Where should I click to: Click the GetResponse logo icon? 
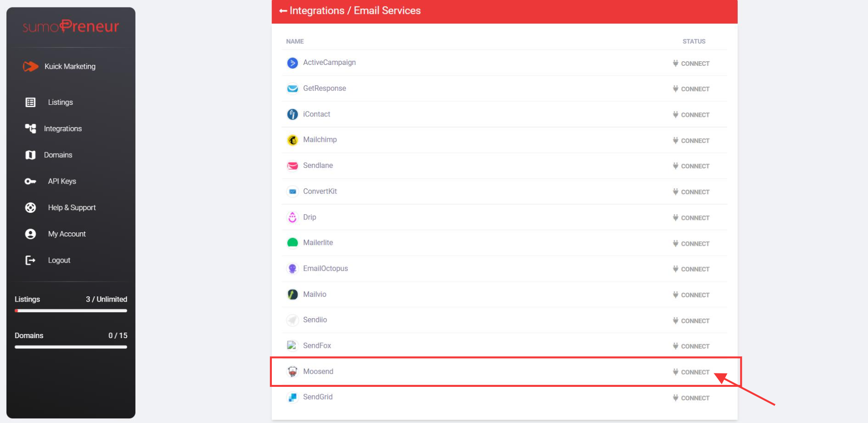pyautogui.click(x=292, y=89)
